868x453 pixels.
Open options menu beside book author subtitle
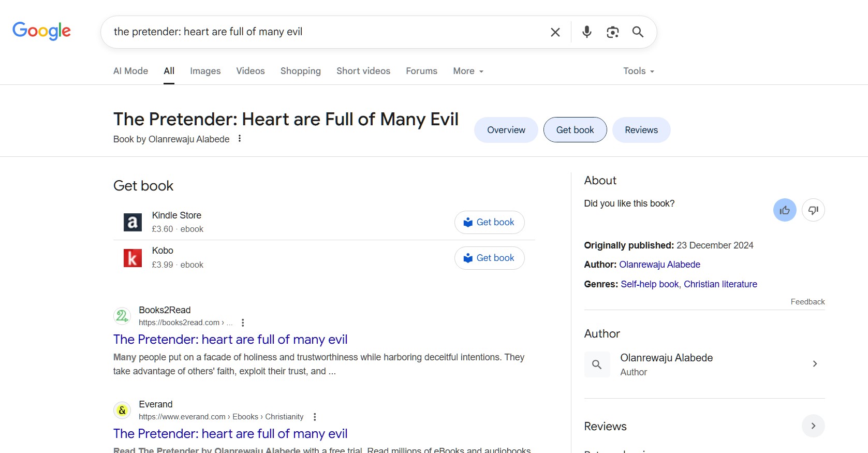(x=240, y=139)
